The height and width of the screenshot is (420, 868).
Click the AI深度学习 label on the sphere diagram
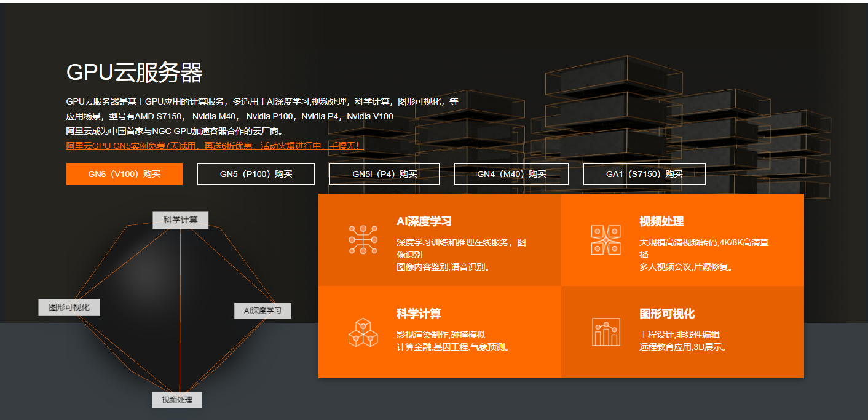(x=262, y=311)
